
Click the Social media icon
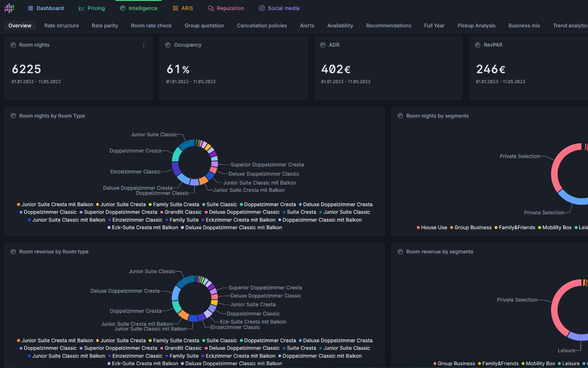click(x=262, y=8)
